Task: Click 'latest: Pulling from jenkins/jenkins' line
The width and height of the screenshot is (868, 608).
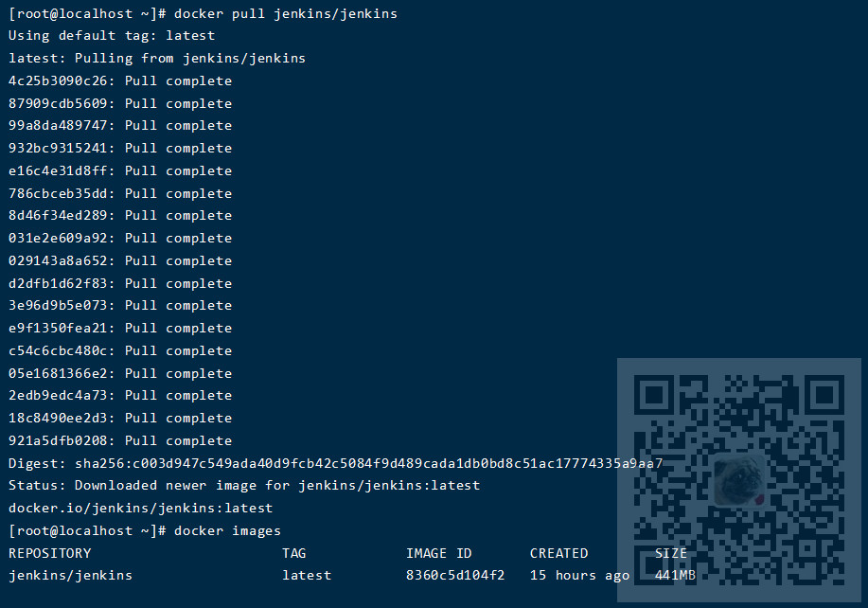Action: click(157, 58)
